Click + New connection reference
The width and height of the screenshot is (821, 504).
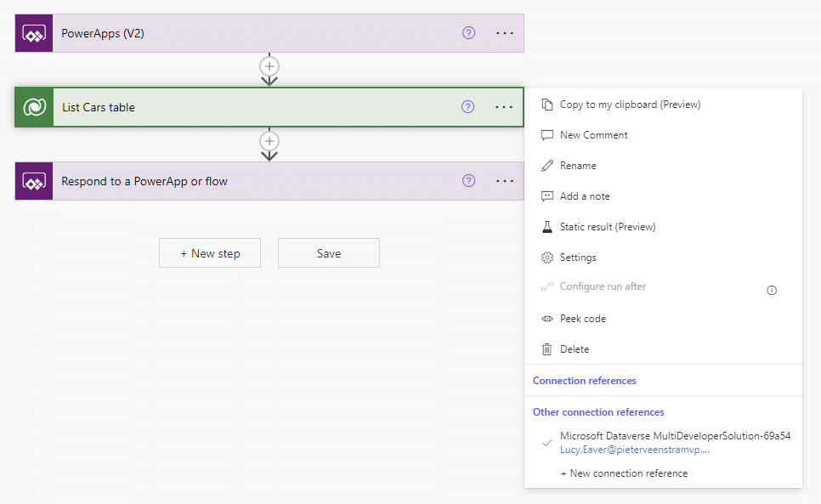(x=624, y=473)
